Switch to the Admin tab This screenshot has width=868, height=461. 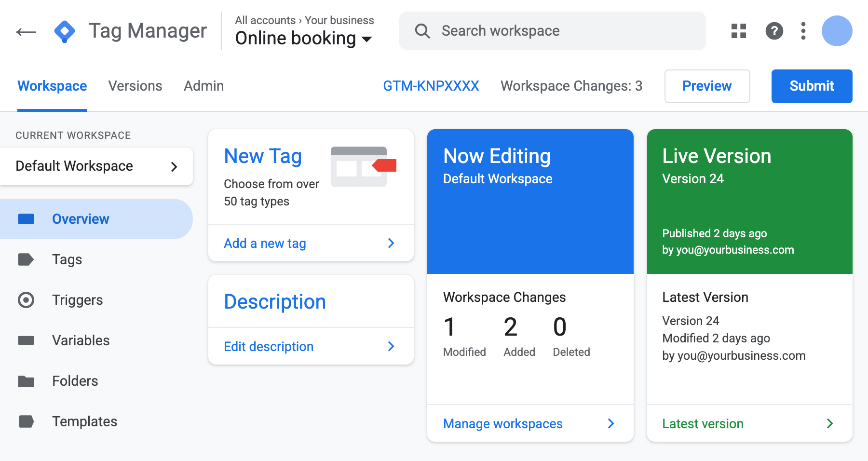click(x=204, y=86)
